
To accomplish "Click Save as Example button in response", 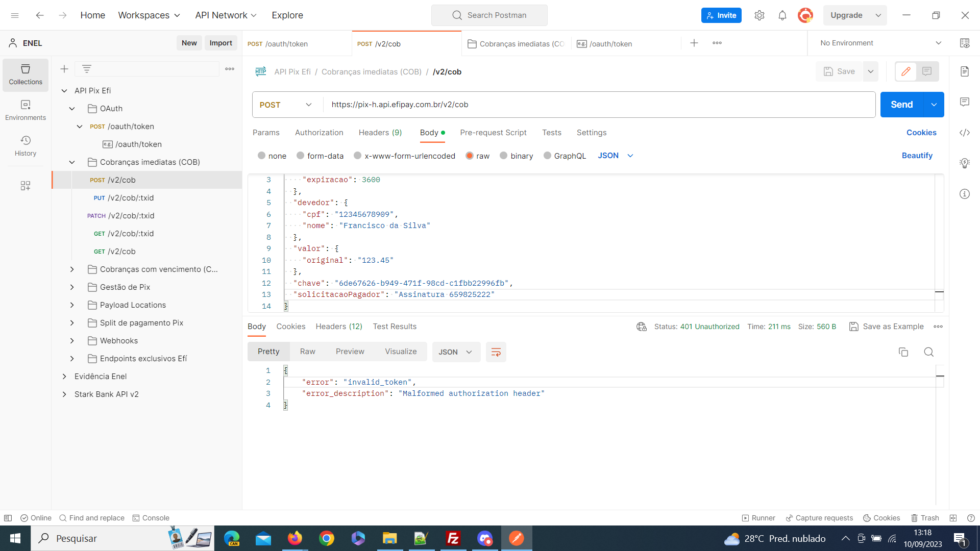I will (887, 327).
